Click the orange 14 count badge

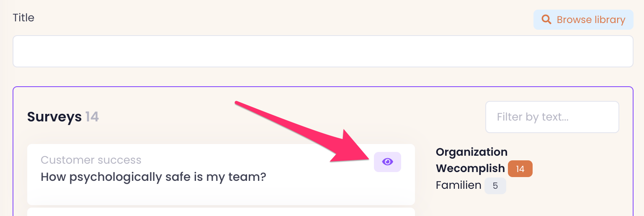pos(520,169)
